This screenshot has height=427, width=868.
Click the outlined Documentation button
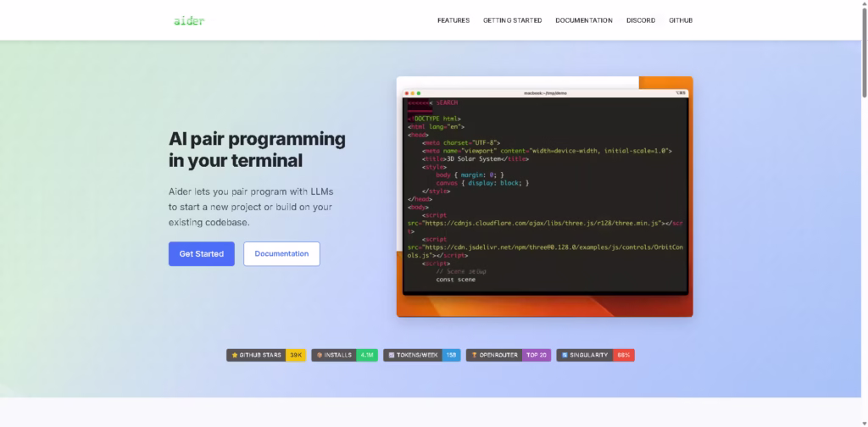281,253
